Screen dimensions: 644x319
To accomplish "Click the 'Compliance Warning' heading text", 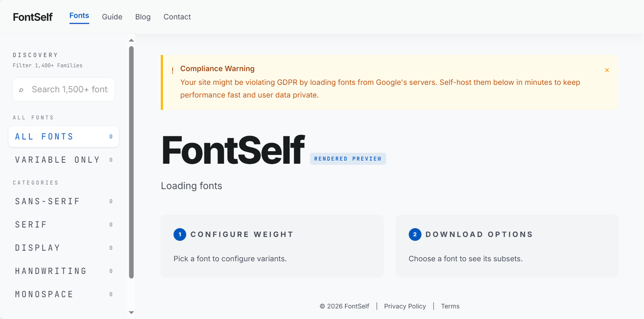I will (x=217, y=69).
